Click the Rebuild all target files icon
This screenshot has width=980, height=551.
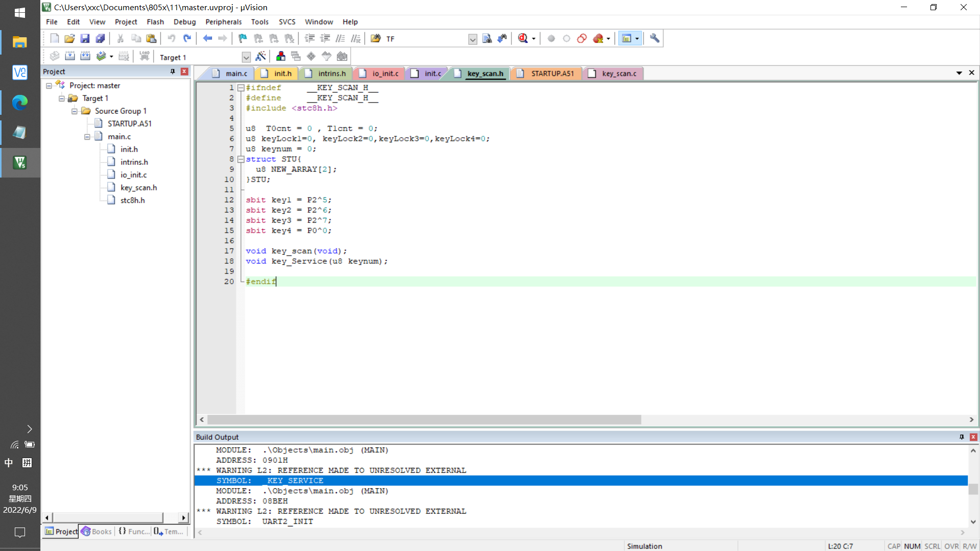coord(85,56)
